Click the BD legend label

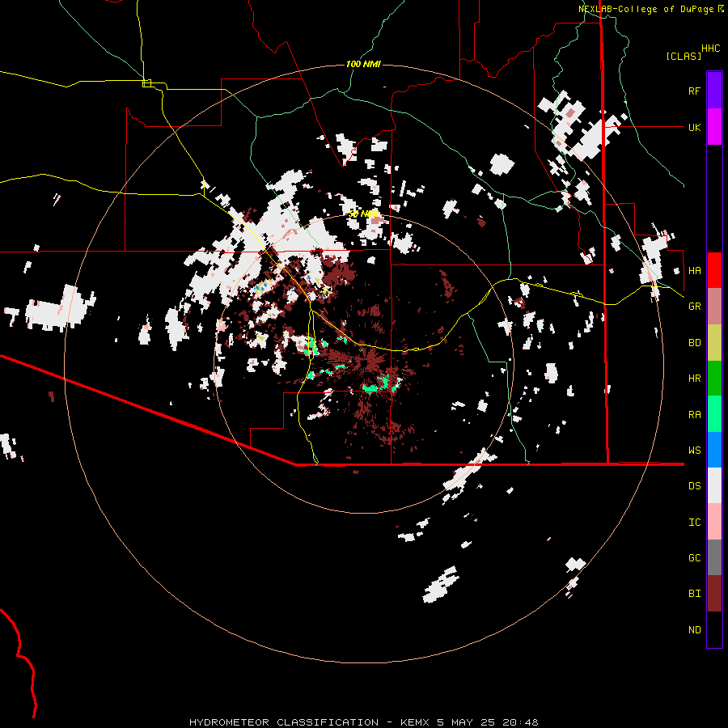point(694,343)
